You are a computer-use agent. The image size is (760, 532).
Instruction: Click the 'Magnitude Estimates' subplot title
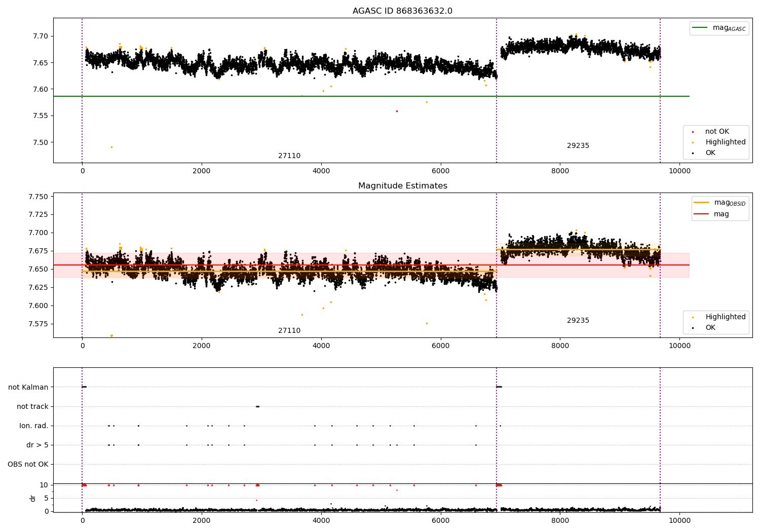pos(402,186)
